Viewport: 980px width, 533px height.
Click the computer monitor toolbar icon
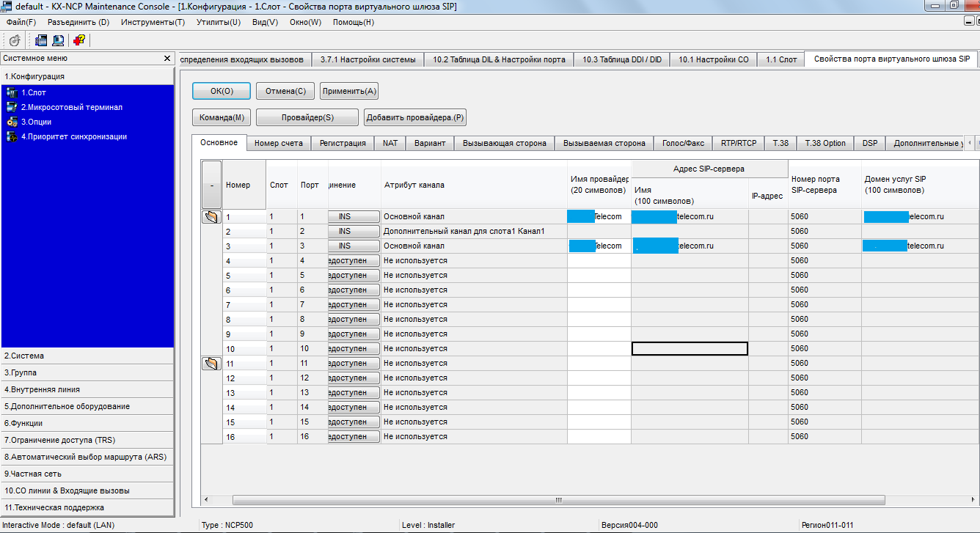pos(58,40)
